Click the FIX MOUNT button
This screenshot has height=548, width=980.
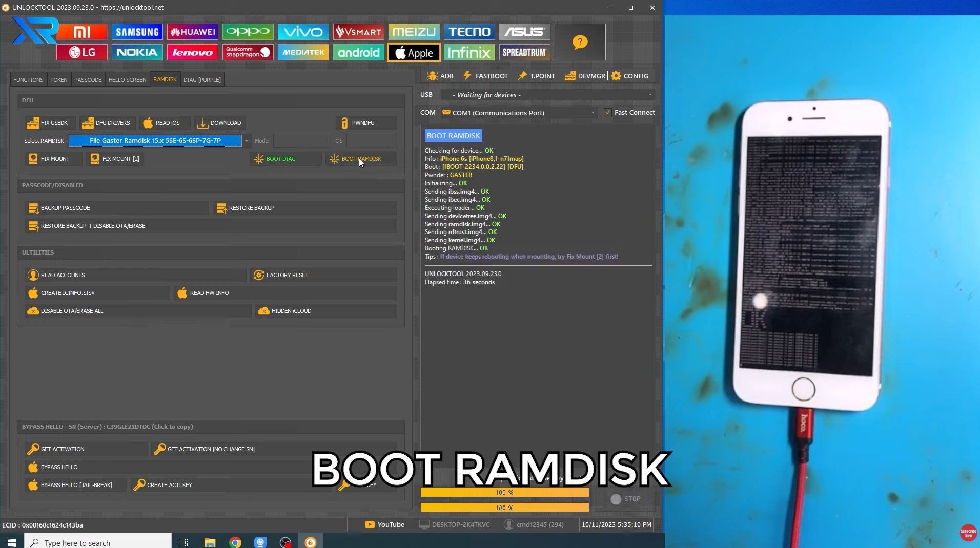[53, 159]
